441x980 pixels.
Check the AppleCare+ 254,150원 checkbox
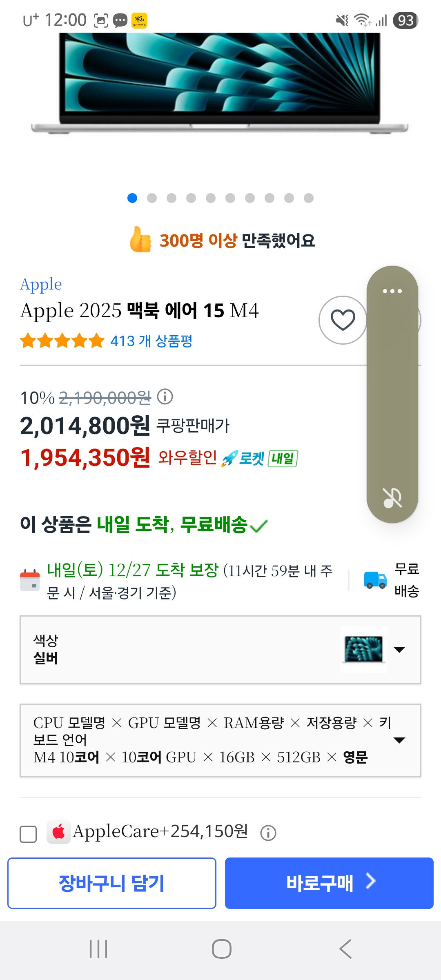coord(28,834)
